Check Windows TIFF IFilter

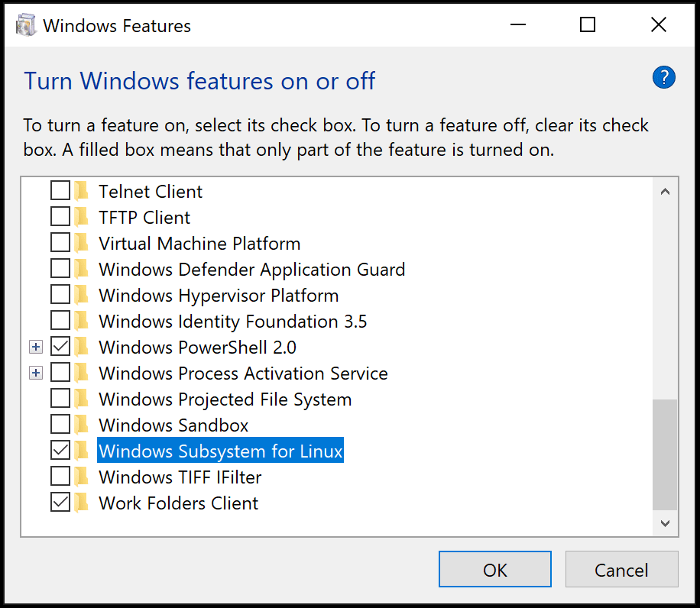pyautogui.click(x=60, y=477)
